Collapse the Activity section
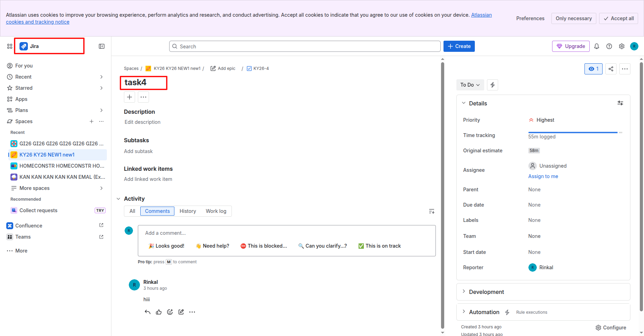Screen dimensions: 644x336 click(118, 199)
